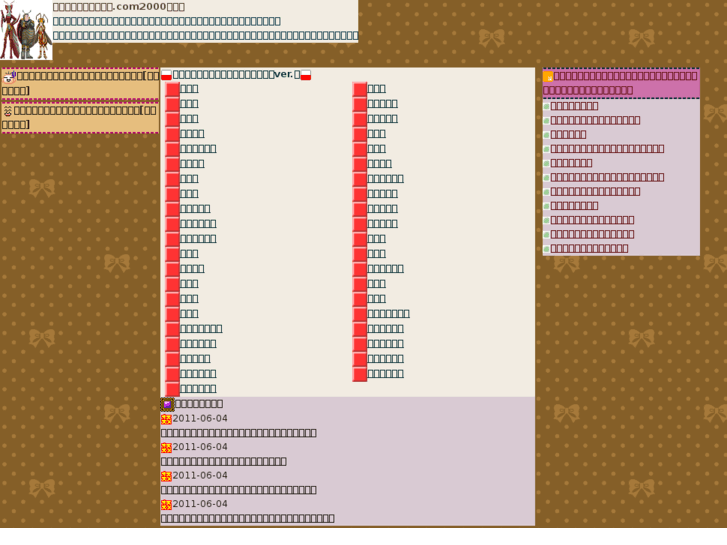
Task: Click the angry face icon with purple marks
Action: click(x=9, y=77)
